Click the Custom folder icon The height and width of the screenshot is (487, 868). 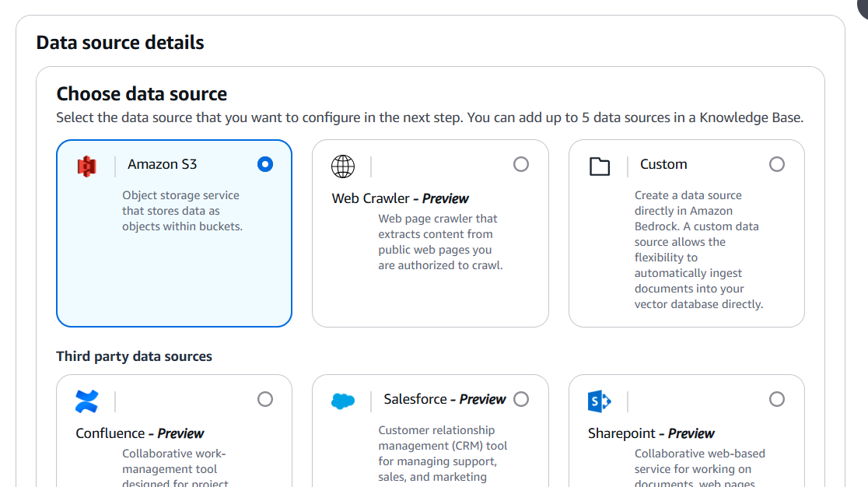(x=600, y=166)
